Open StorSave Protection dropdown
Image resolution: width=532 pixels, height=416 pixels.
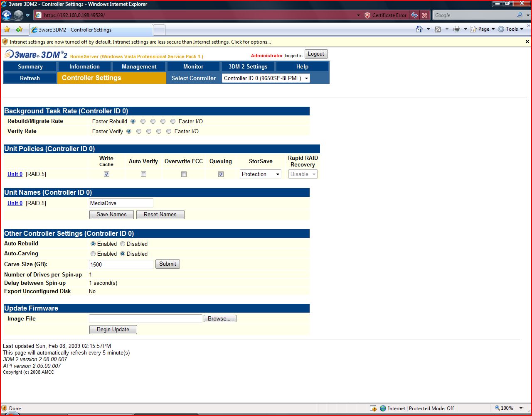tap(261, 174)
